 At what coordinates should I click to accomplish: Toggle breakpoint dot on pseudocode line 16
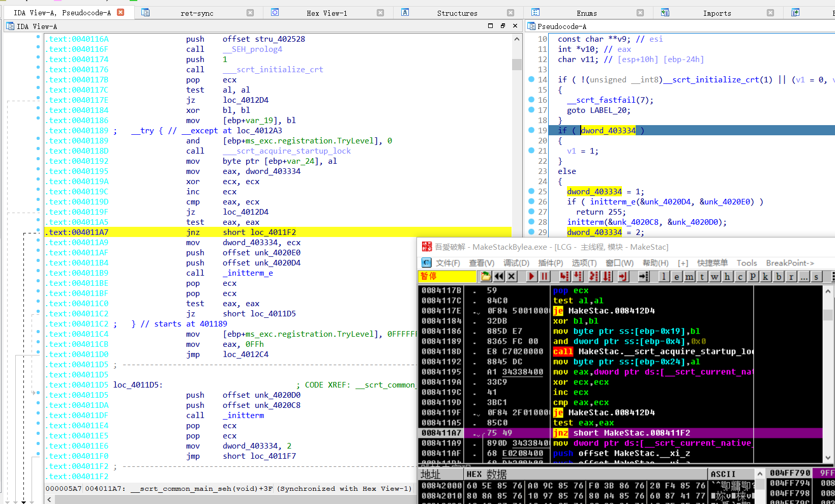pyautogui.click(x=531, y=100)
